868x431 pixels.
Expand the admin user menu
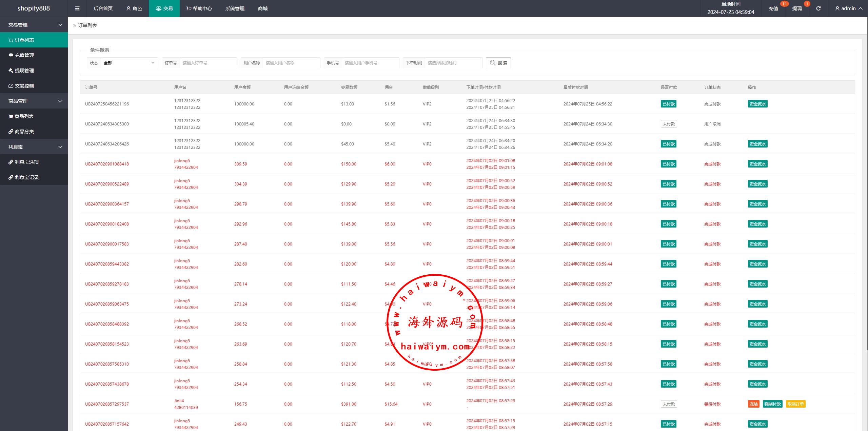pos(849,8)
